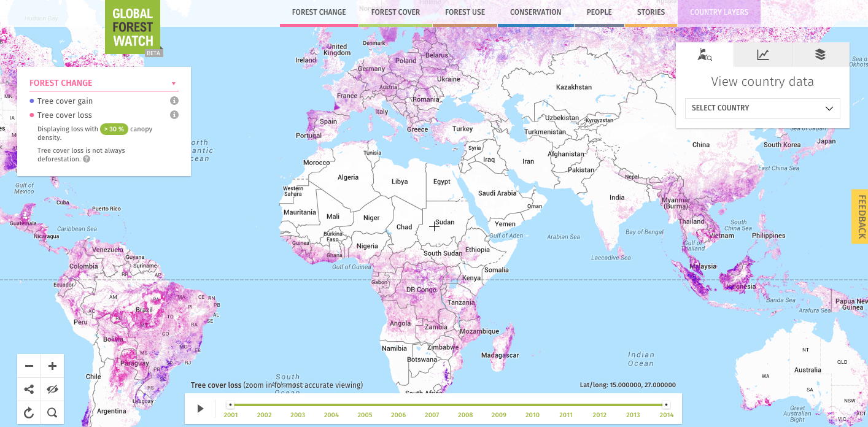Open the layers stack icon tab
This screenshot has width=868, height=427.
pyautogui.click(x=820, y=55)
